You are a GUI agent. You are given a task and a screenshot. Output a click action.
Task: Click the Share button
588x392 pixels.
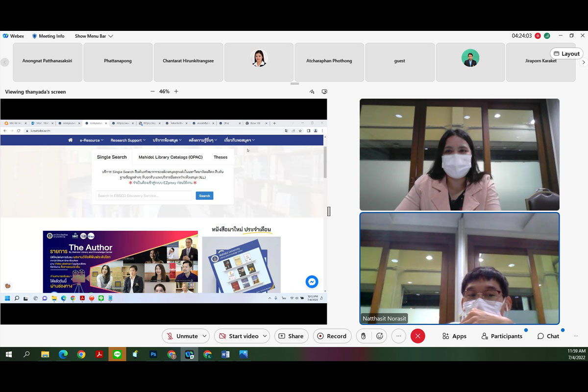point(291,336)
